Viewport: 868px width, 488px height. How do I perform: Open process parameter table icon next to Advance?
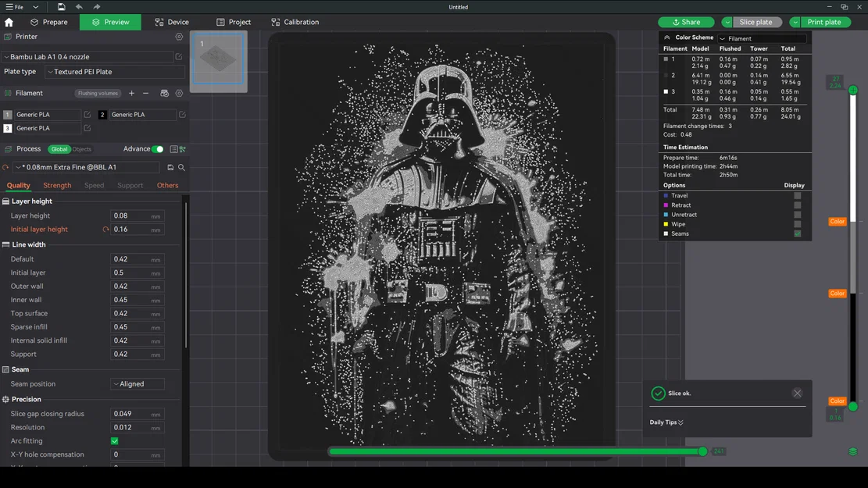click(173, 148)
